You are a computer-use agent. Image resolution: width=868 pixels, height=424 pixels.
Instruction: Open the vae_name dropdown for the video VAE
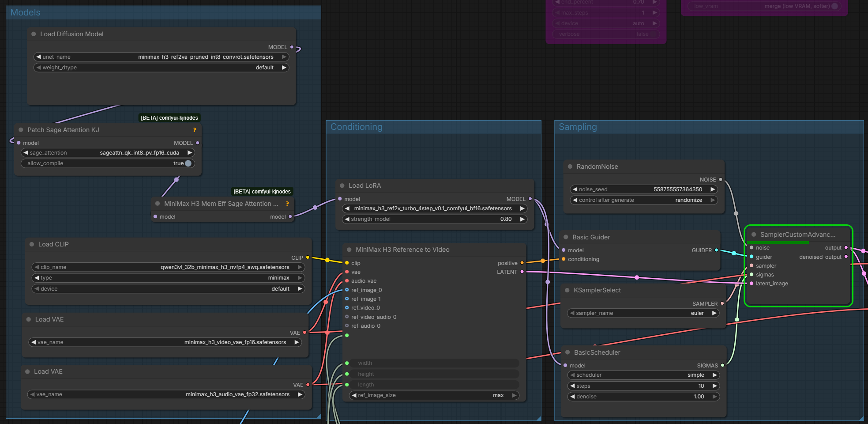pos(165,342)
